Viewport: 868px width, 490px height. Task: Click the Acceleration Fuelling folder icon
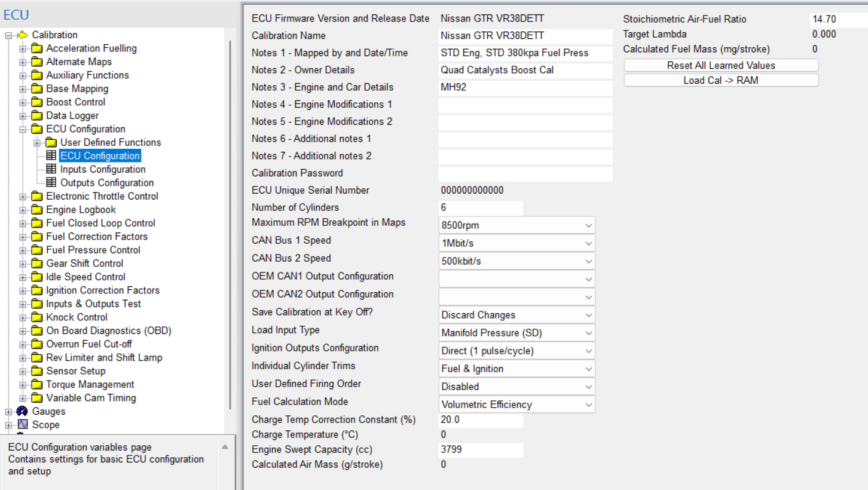37,48
